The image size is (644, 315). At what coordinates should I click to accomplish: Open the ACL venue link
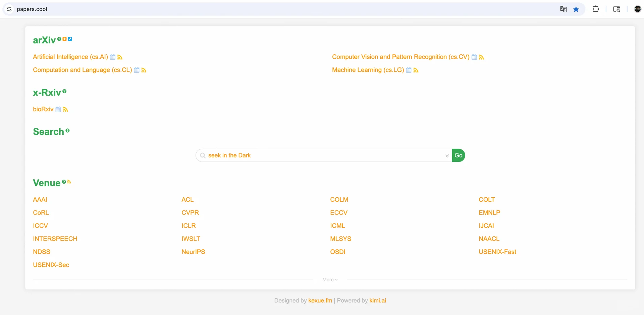(x=187, y=200)
